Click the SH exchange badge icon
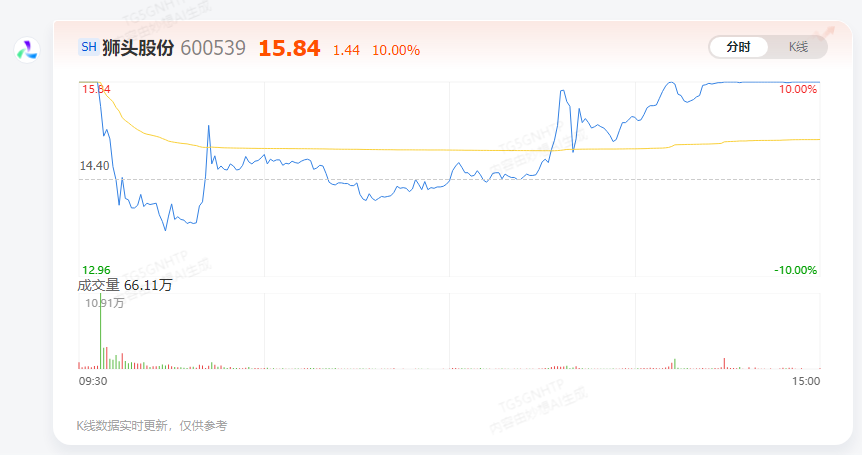The image size is (862, 455). [x=88, y=47]
